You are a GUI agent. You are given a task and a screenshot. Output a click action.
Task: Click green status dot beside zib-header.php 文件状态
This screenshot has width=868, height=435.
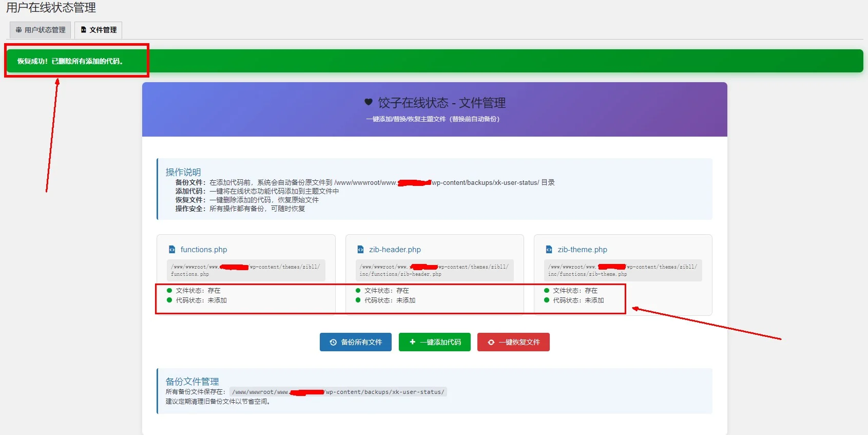tap(358, 291)
